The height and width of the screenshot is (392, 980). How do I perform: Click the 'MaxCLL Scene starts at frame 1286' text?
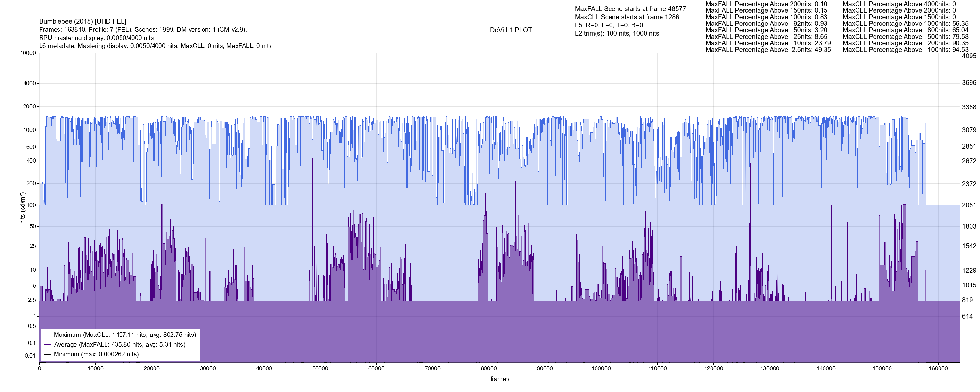point(627,17)
